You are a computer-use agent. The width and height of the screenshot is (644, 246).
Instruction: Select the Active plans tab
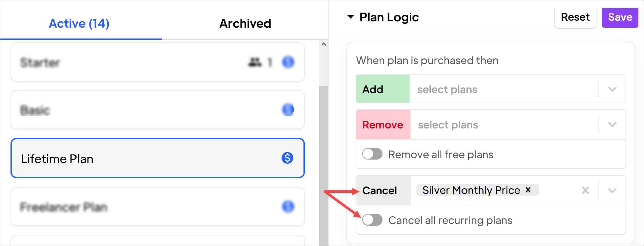tap(79, 23)
